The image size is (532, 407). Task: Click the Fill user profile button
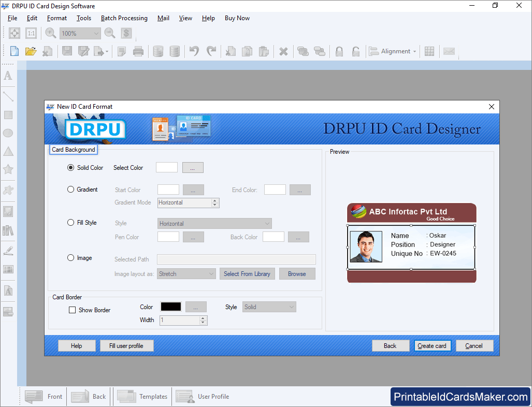tap(126, 345)
